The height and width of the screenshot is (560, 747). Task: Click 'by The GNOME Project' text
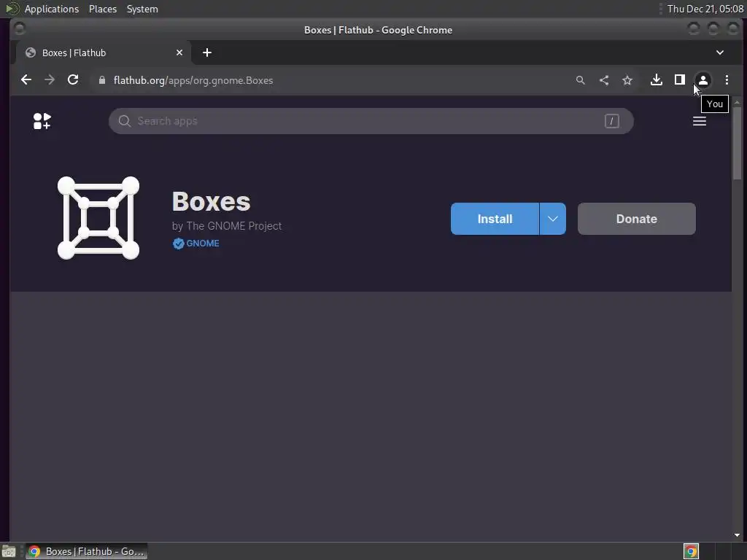click(226, 226)
